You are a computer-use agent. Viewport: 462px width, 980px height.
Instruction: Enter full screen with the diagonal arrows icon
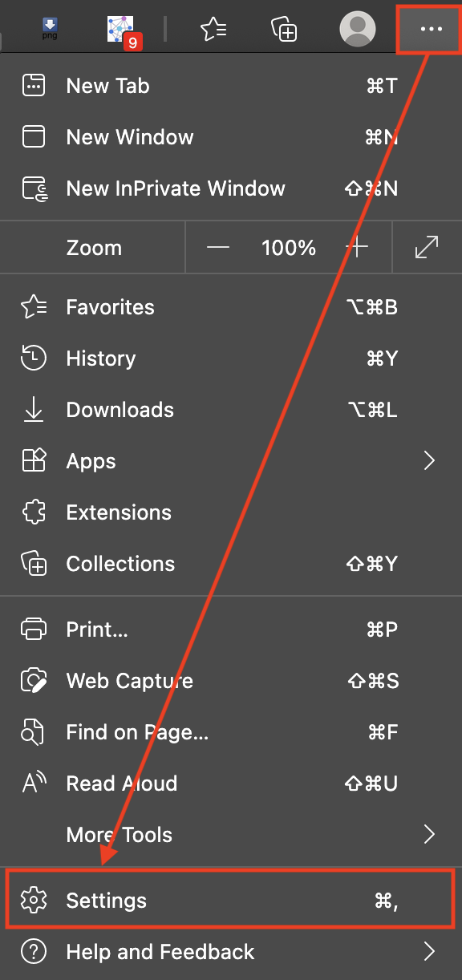426,247
